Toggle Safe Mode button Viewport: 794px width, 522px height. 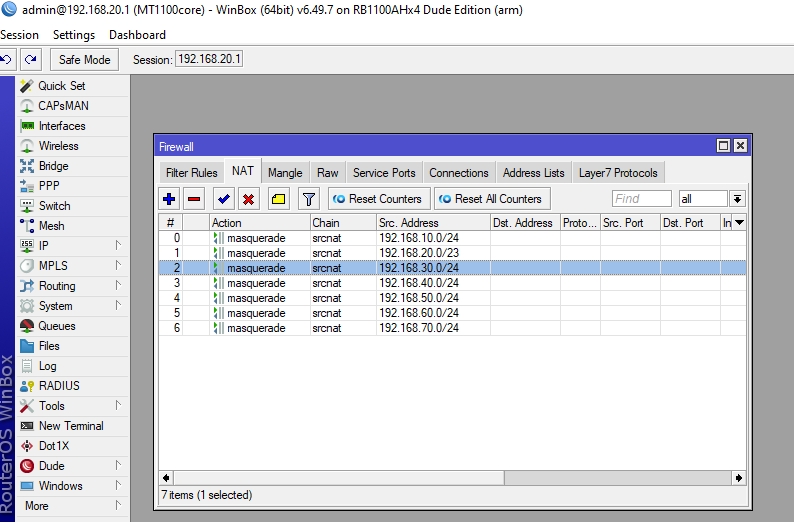[84, 60]
